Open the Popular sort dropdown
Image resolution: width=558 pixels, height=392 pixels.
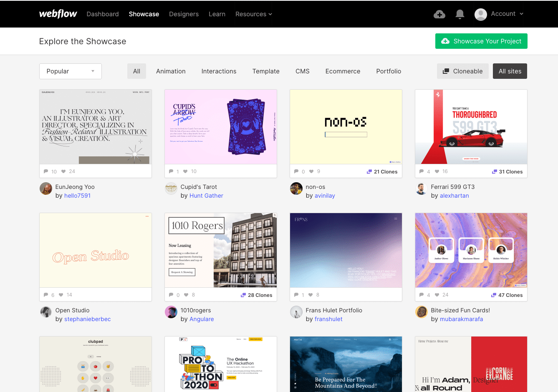[x=71, y=71]
